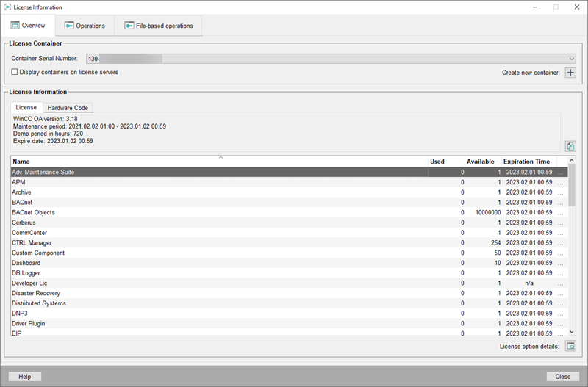588x387 pixels.
Task: Open ellipsis details for Dashboard row
Action: (560, 264)
